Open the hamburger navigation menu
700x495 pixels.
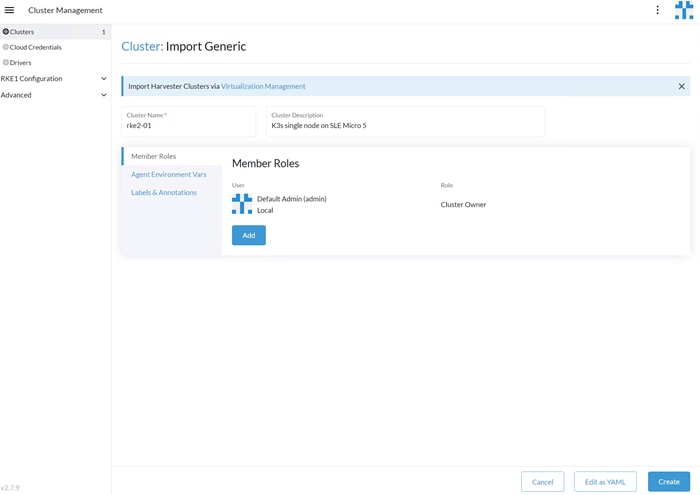point(9,10)
